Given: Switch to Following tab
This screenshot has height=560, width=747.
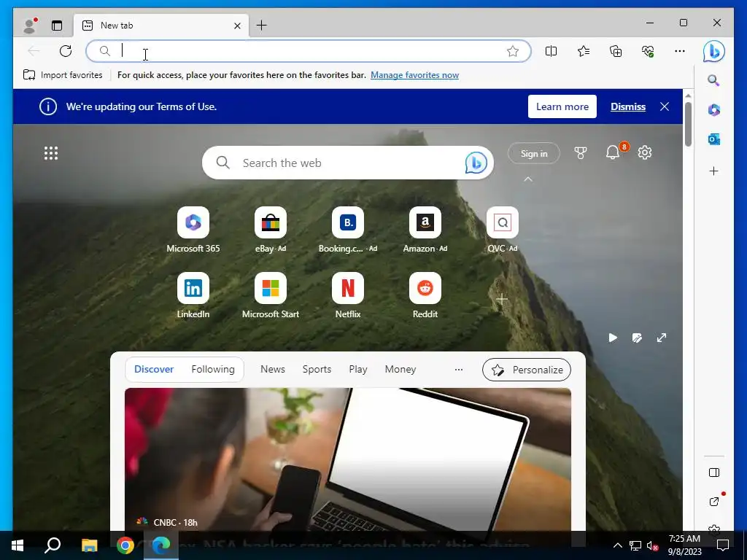Looking at the screenshot, I should [213, 369].
